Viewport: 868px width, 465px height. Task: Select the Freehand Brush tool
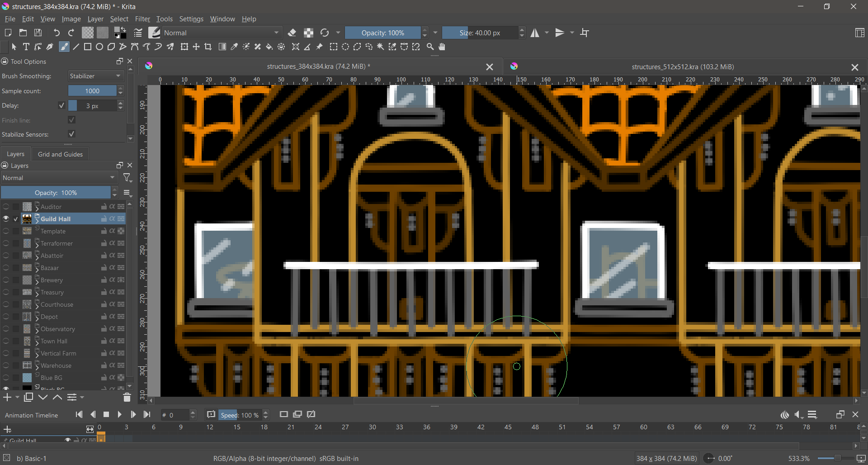pos(64,47)
